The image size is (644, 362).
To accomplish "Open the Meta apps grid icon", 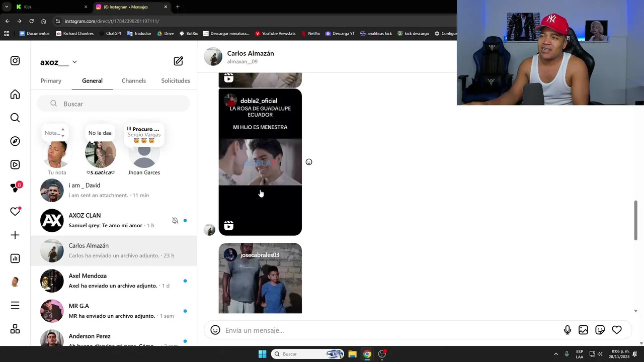I will click(15, 329).
